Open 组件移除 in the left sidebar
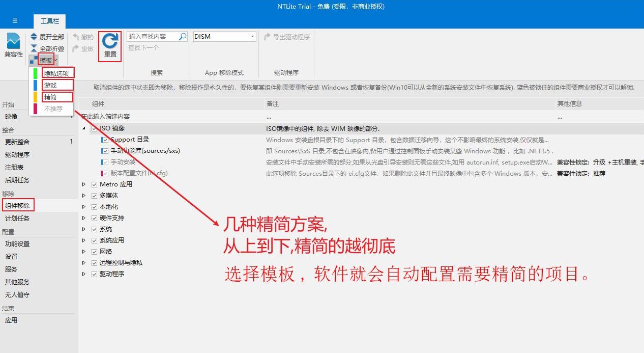The width and height of the screenshot is (644, 353). [x=17, y=206]
